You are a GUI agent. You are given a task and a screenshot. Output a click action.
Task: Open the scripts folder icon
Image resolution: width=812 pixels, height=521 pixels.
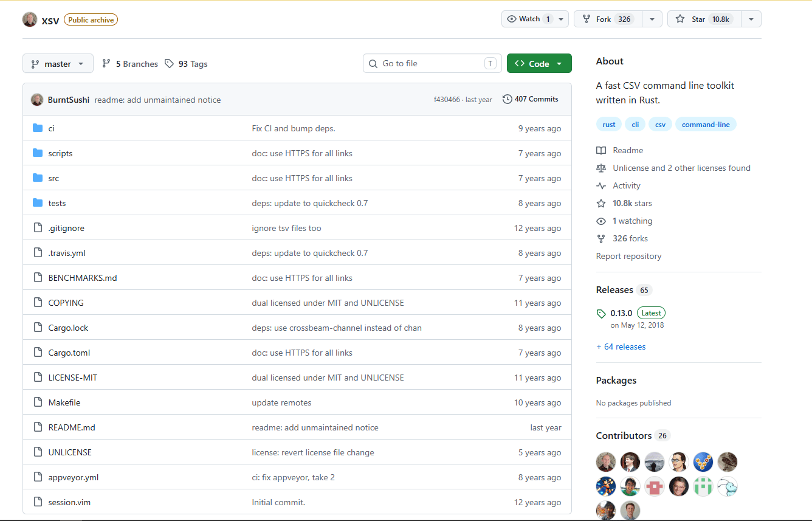click(38, 153)
